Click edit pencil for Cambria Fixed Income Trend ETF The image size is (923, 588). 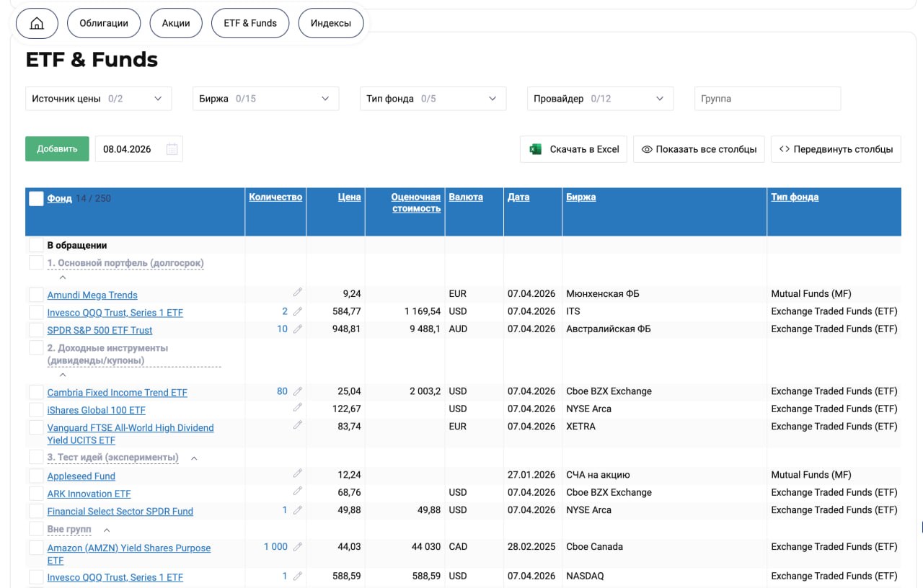tap(298, 391)
